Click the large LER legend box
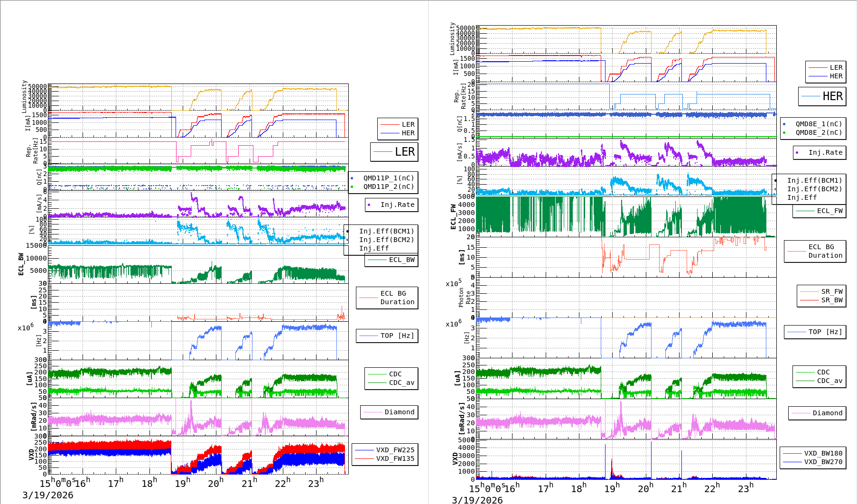 (394, 152)
